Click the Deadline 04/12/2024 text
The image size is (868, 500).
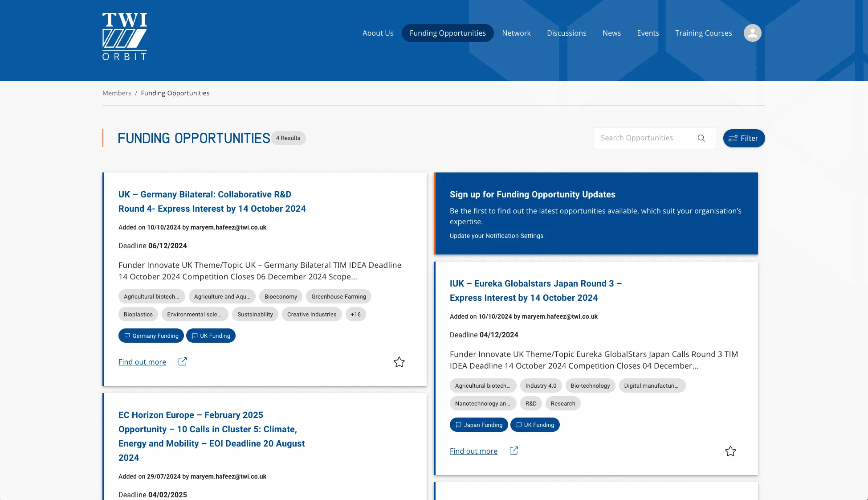click(484, 335)
